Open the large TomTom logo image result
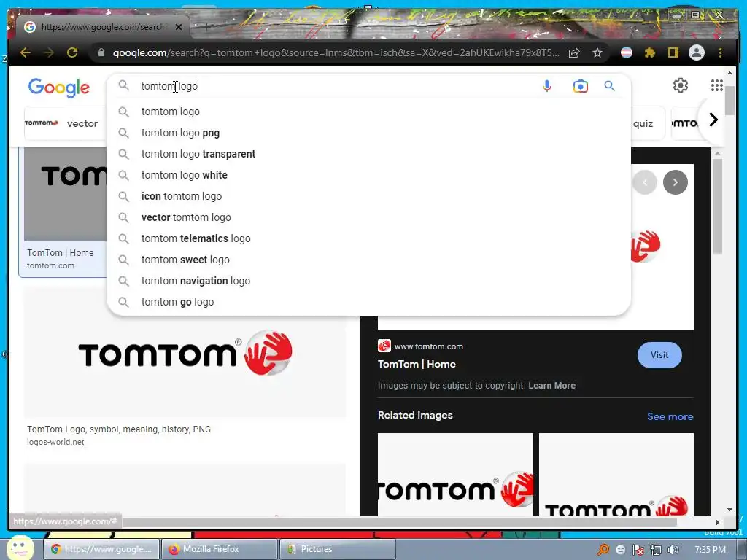The width and height of the screenshot is (747, 560). click(185, 353)
